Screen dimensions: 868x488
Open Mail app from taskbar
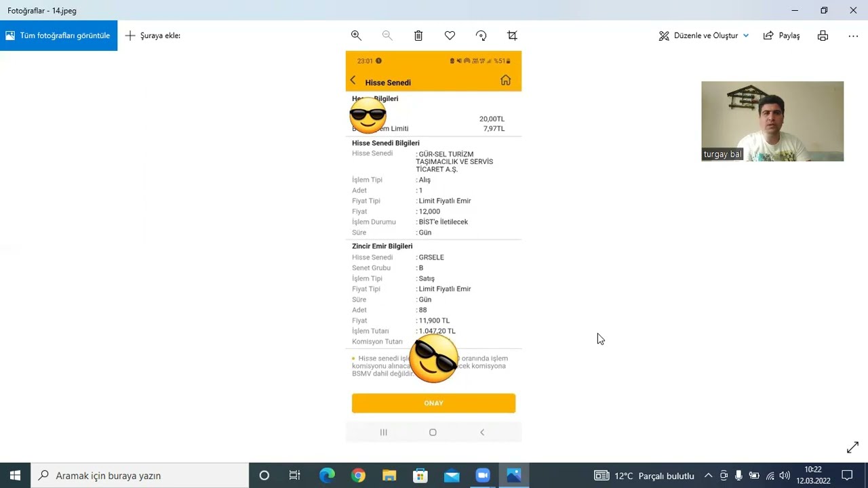click(452, 475)
